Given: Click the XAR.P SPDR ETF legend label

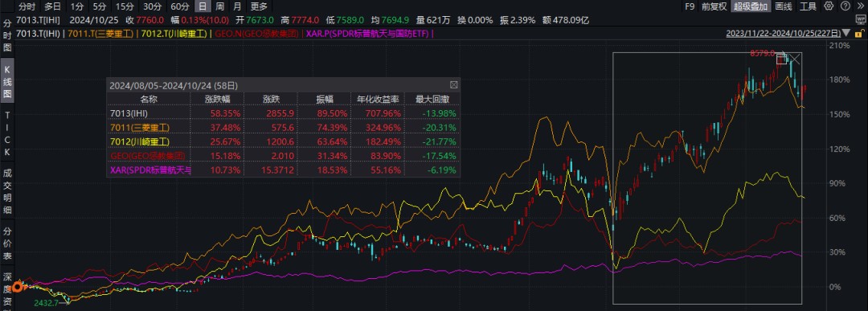Looking at the screenshot, I should [x=367, y=34].
